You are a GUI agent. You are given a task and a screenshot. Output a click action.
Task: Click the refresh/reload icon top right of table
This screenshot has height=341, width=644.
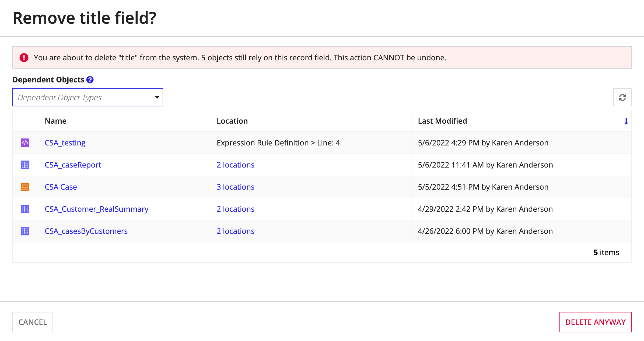(622, 98)
